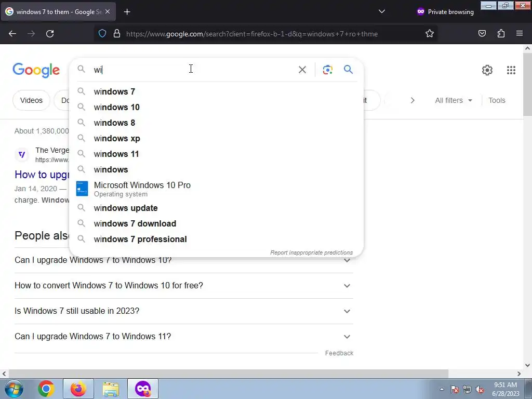List all tabs dropdown arrow

[x=382, y=11]
